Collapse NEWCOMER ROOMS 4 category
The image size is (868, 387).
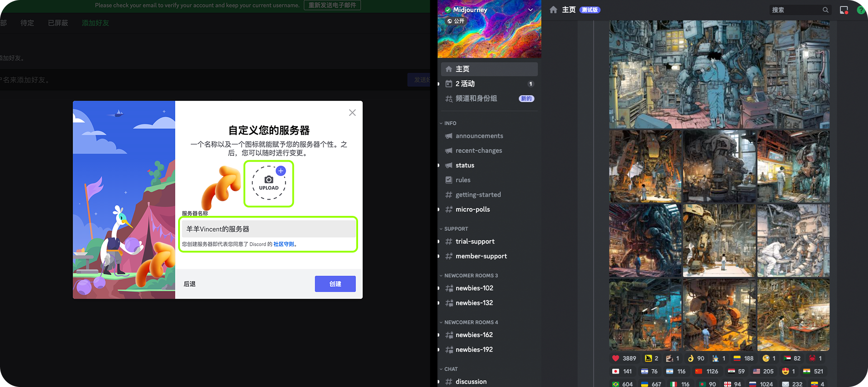(469, 322)
